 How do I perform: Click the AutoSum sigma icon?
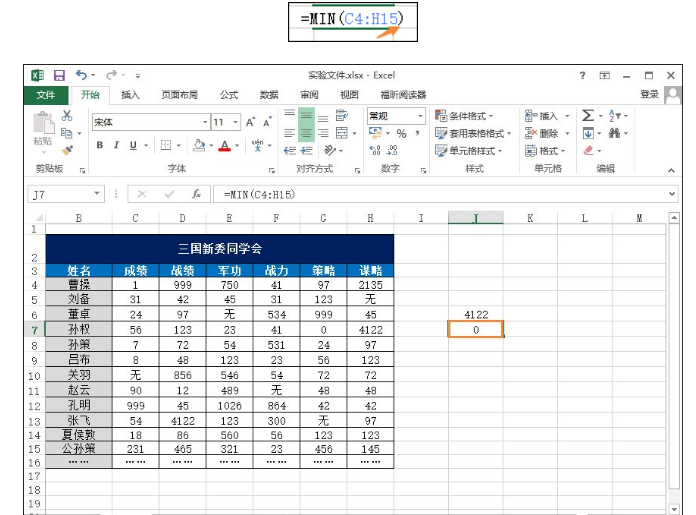pyautogui.click(x=588, y=116)
